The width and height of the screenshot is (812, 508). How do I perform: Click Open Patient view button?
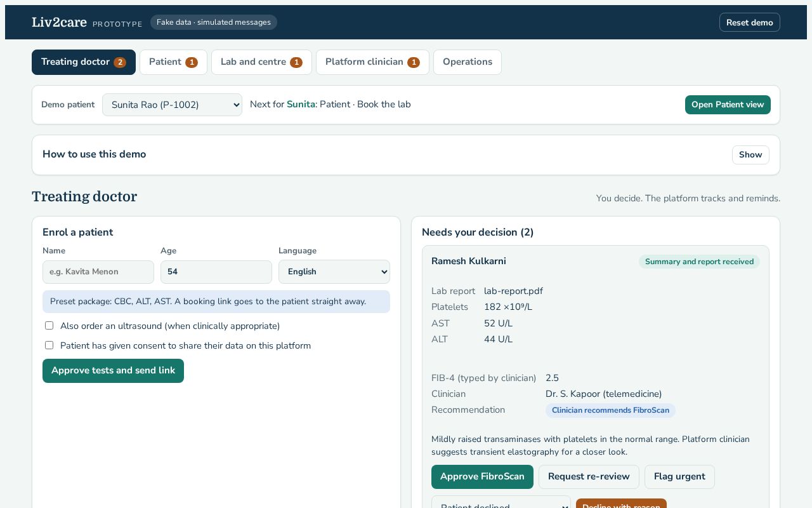click(x=728, y=105)
